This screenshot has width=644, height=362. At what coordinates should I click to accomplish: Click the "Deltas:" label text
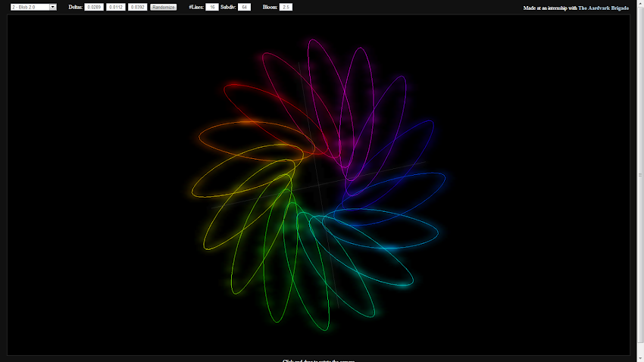[x=75, y=7]
